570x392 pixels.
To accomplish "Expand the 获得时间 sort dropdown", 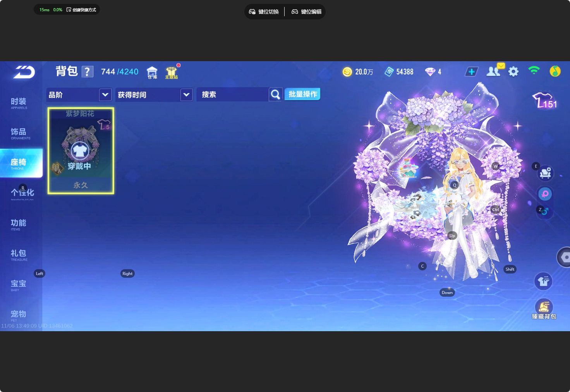I will [186, 95].
